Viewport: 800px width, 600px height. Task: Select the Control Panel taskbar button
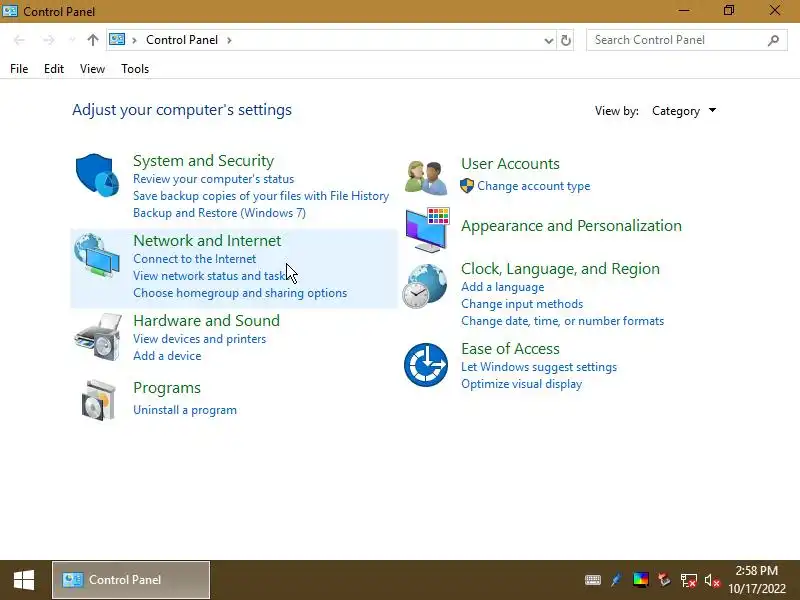click(x=131, y=580)
